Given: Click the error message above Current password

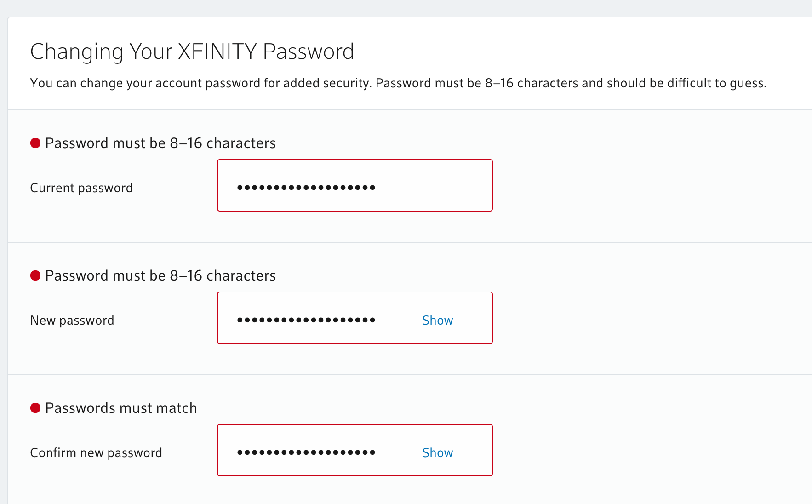Looking at the screenshot, I should (160, 143).
